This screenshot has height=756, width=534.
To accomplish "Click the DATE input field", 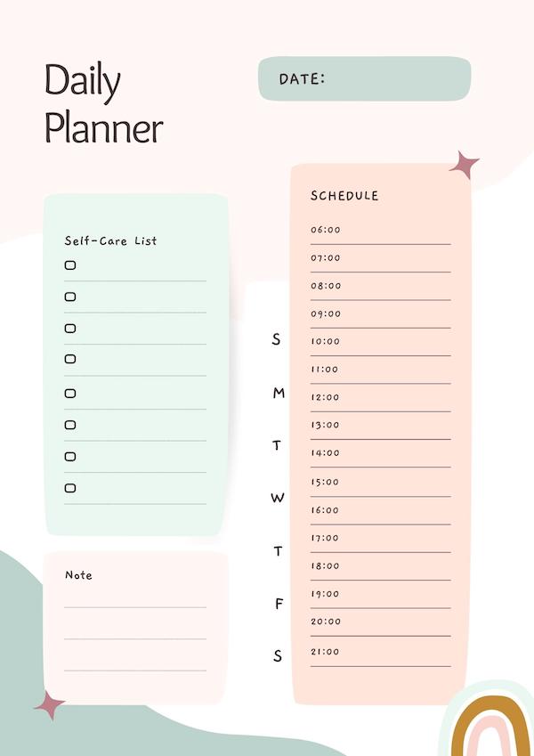I will 364,79.
